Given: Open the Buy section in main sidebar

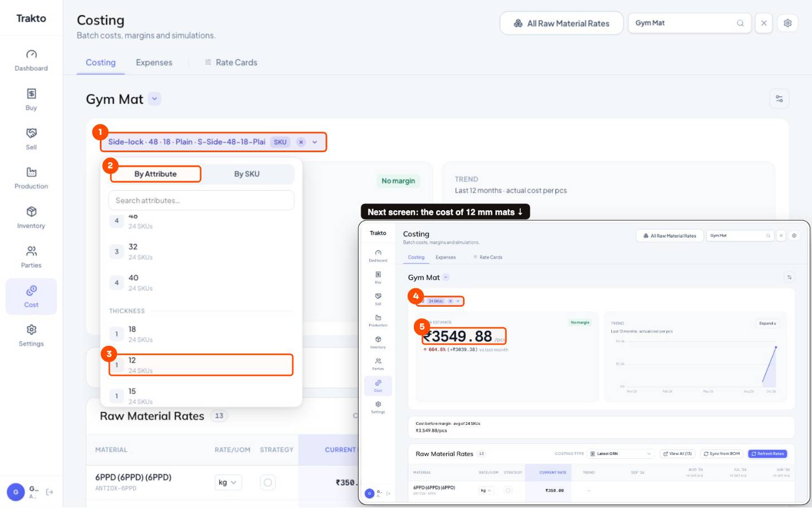Looking at the screenshot, I should (x=31, y=100).
